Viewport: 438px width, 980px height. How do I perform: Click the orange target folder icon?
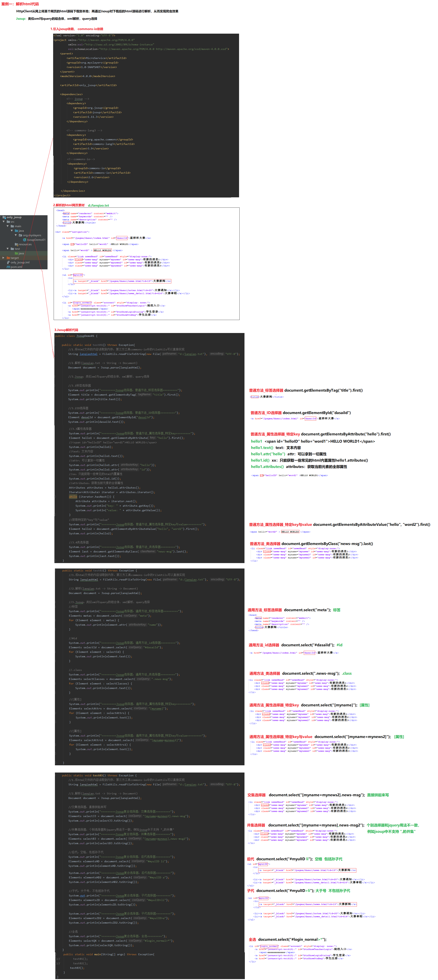click(8, 258)
